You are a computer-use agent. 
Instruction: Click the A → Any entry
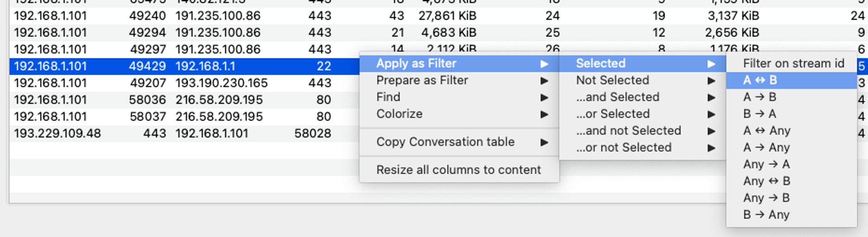(x=766, y=147)
